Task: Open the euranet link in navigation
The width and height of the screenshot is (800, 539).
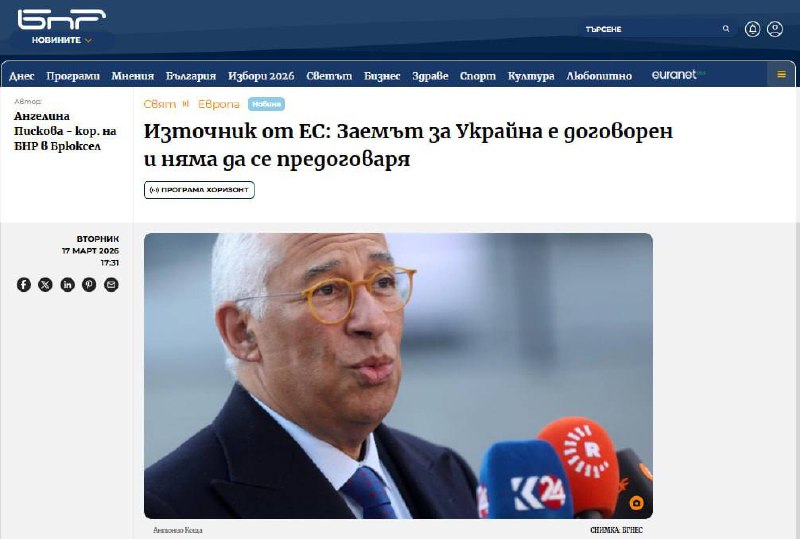Action: [678, 75]
